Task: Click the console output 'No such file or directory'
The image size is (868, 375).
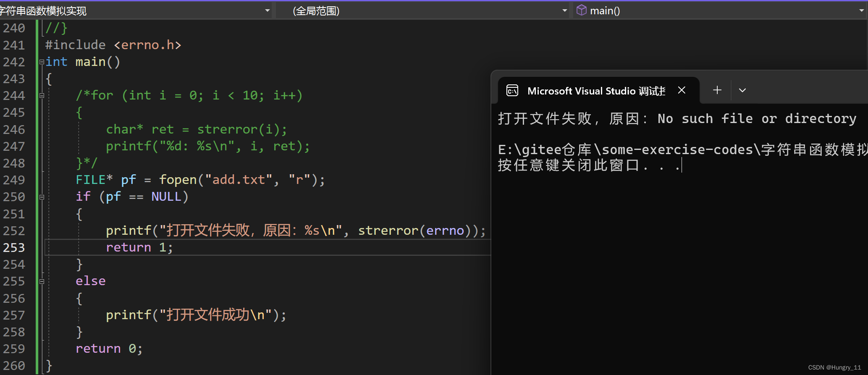Action: pos(757,119)
